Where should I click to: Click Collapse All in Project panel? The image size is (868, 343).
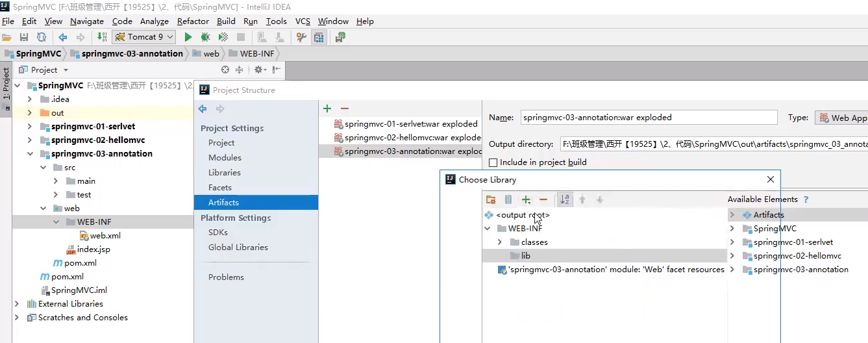click(x=239, y=70)
